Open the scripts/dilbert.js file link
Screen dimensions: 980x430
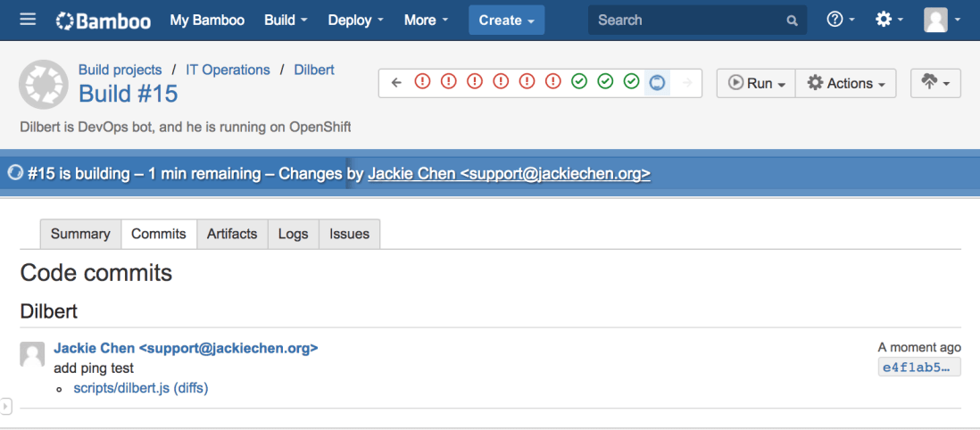[x=121, y=388]
